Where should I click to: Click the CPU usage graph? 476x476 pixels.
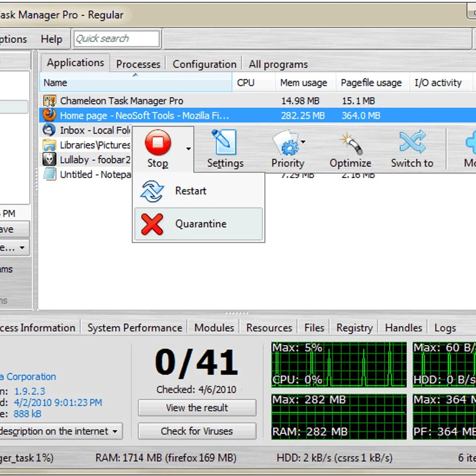pos(339,365)
